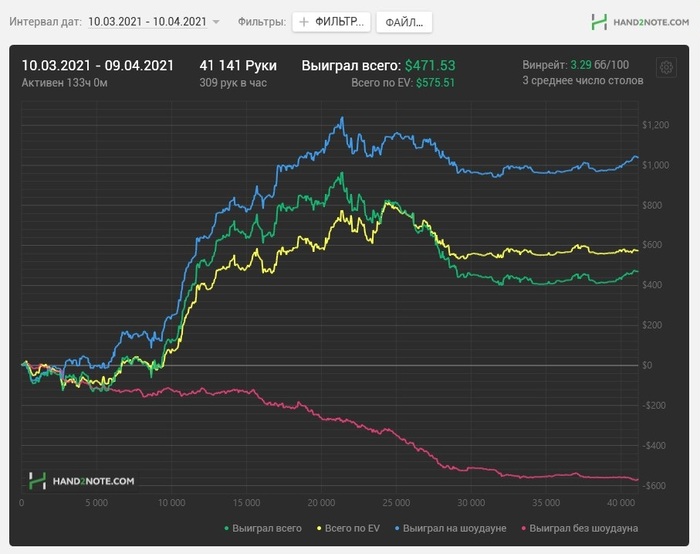Click the ФИЛЬТР... add filter button
Image resolution: width=700 pixels, height=554 pixels.
click(331, 22)
